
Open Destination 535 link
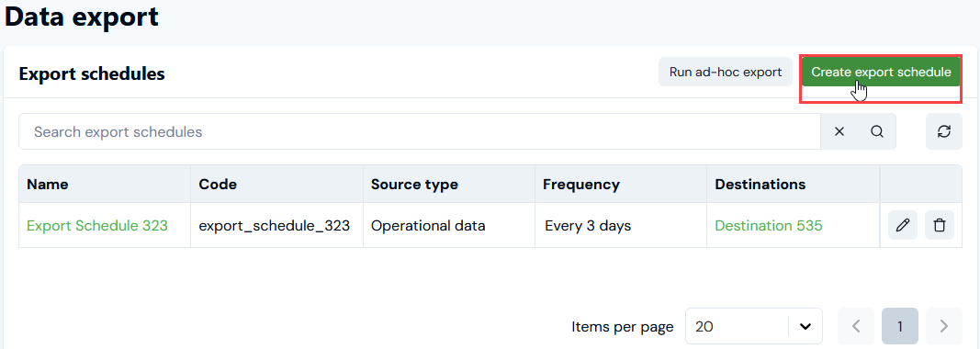(x=769, y=226)
